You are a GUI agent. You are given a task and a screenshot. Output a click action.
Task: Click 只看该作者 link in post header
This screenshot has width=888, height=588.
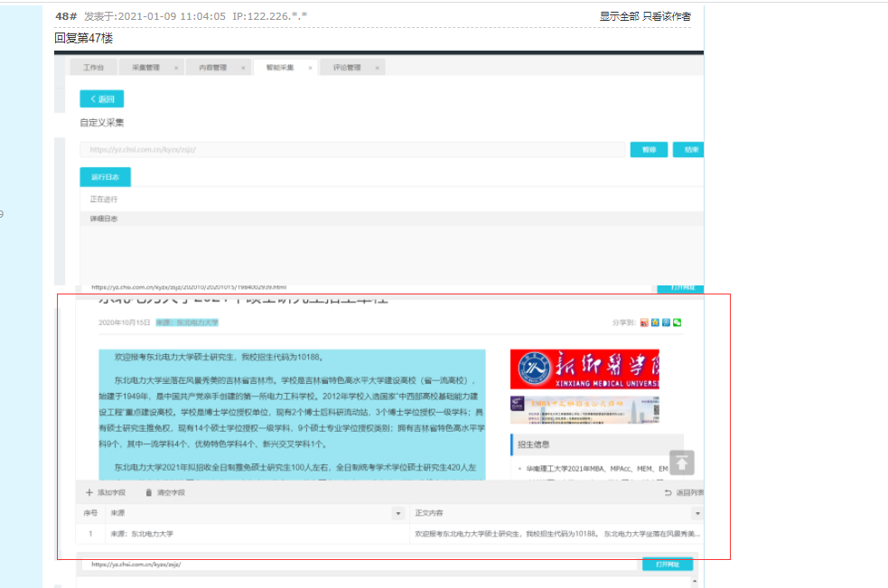tap(667, 16)
